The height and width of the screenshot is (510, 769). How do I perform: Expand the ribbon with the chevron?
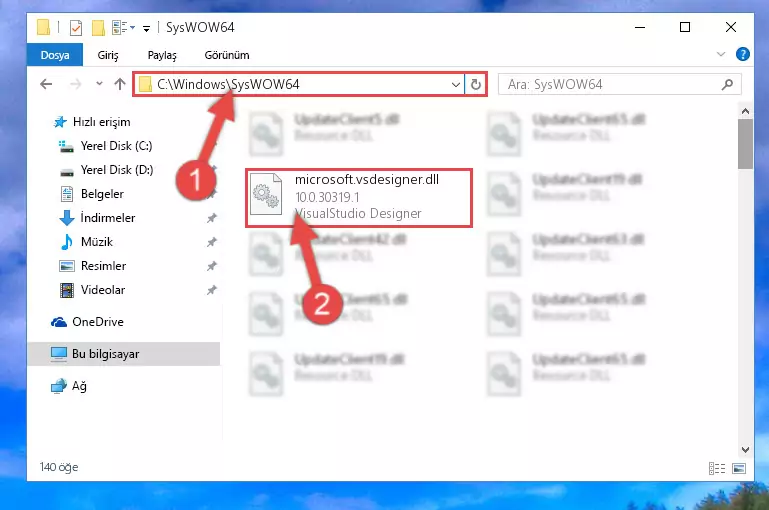tap(720, 54)
